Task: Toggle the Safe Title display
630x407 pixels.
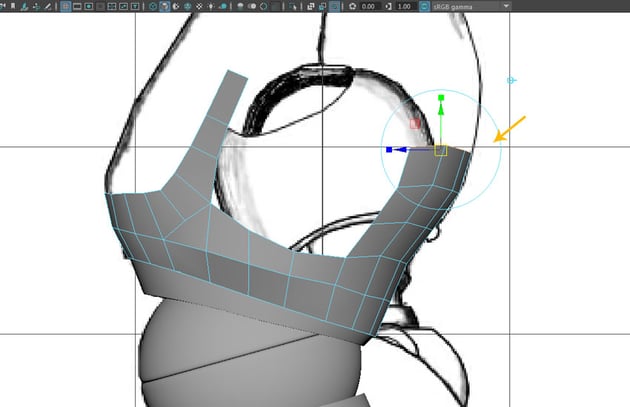Action: (135, 6)
